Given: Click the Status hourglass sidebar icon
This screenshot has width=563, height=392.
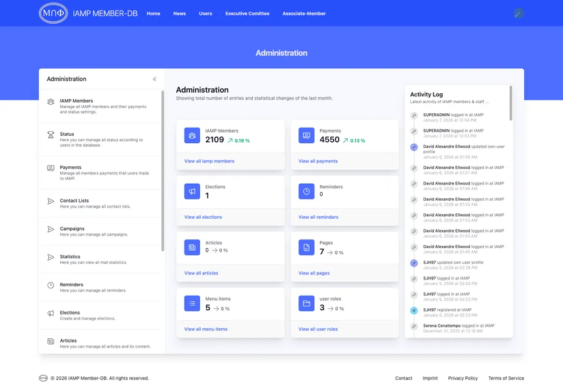Looking at the screenshot, I should coord(51,134).
